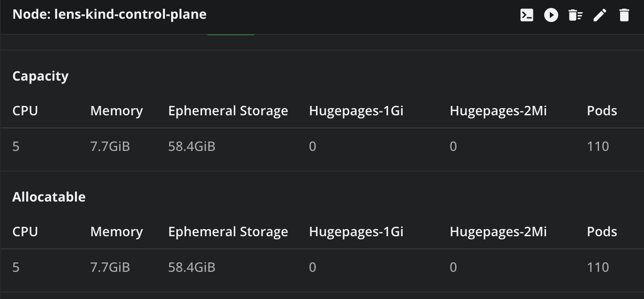
Task: Click the trash Delete node icon
Action: 624,15
